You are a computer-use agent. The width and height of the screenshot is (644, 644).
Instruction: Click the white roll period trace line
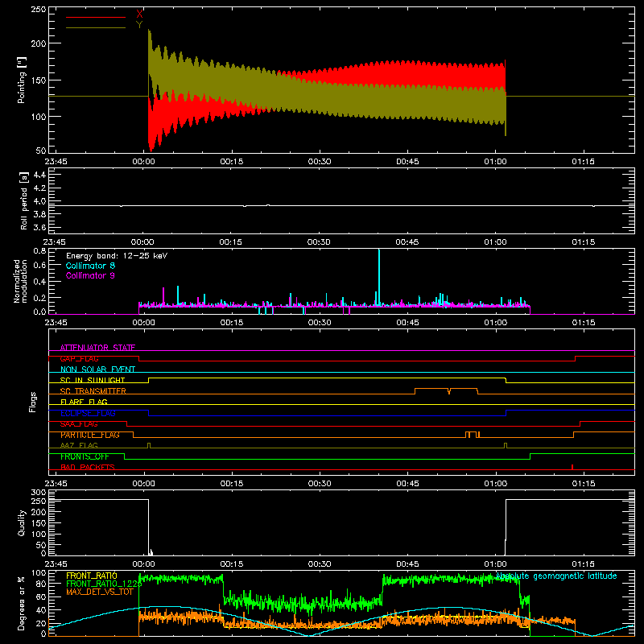[341, 205]
